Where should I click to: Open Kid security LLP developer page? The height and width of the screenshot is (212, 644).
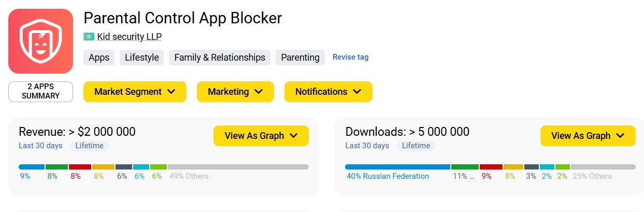coord(129,37)
